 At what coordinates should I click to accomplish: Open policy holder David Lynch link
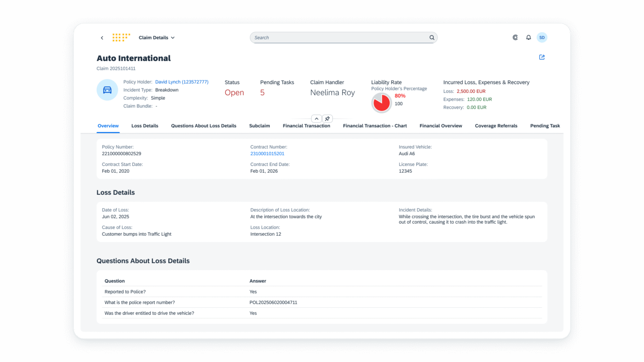tap(182, 81)
